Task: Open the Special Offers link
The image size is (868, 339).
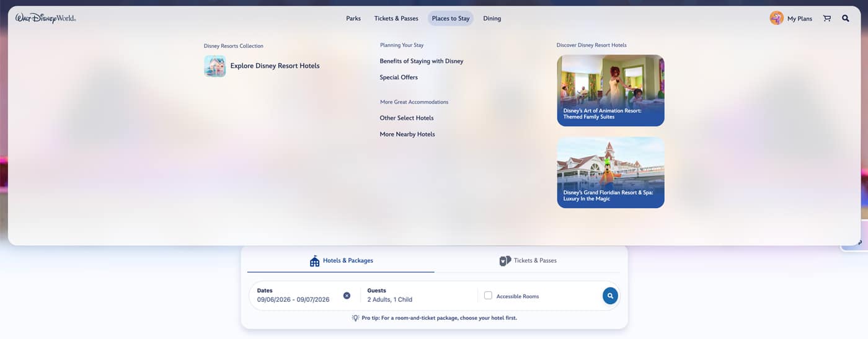Action: pos(399,77)
